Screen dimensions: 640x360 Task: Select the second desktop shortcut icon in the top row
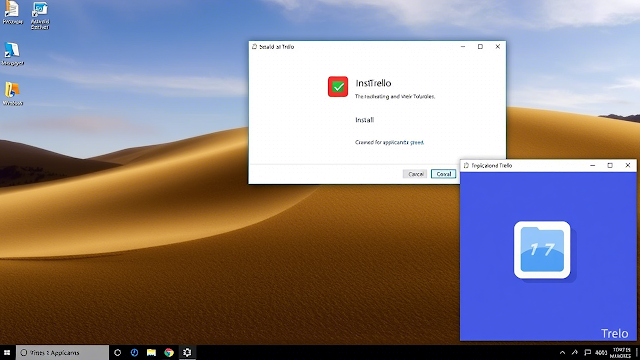pyautogui.click(x=40, y=15)
